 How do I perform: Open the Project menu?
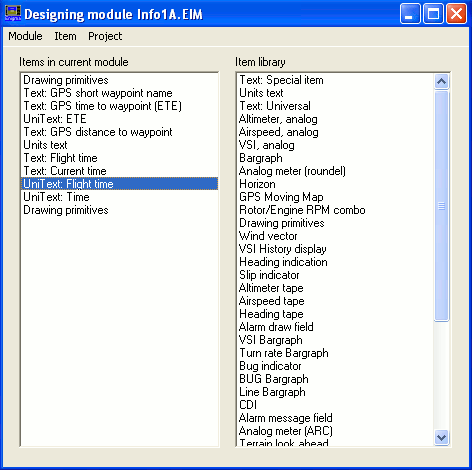[x=105, y=36]
